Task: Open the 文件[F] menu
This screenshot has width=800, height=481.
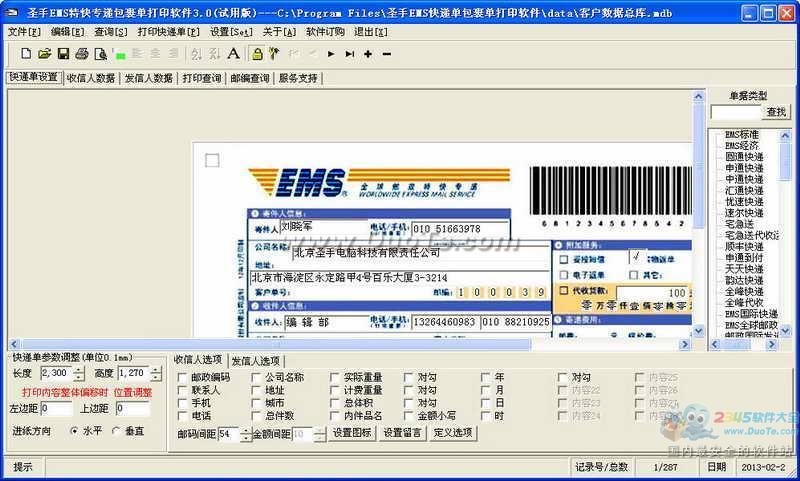Action: (24, 32)
